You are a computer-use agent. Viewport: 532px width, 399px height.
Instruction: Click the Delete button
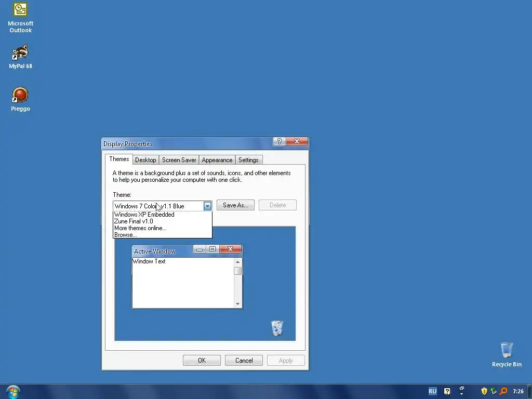[277, 205]
